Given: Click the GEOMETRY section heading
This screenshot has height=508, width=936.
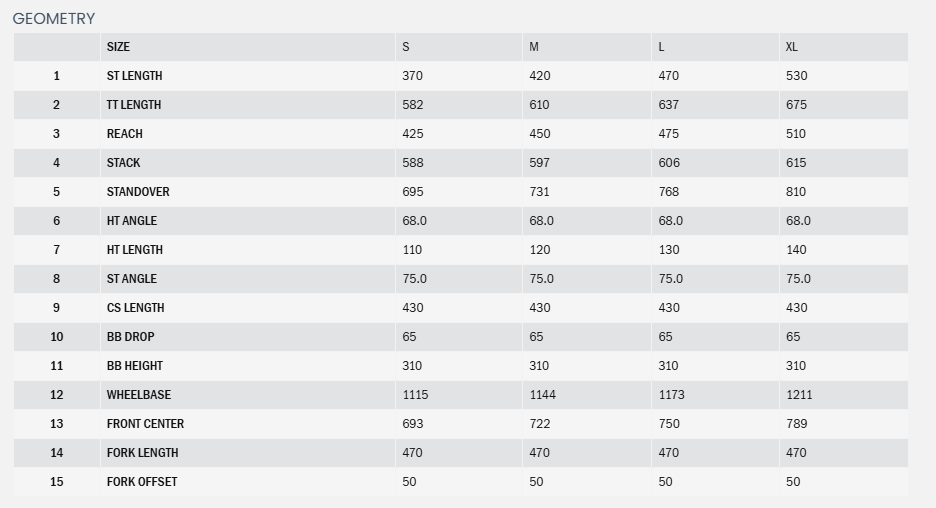Looking at the screenshot, I should coord(54,18).
